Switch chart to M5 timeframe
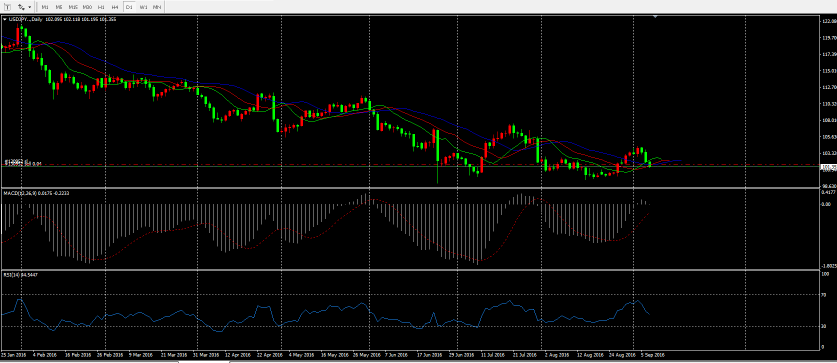 pyautogui.click(x=59, y=7)
